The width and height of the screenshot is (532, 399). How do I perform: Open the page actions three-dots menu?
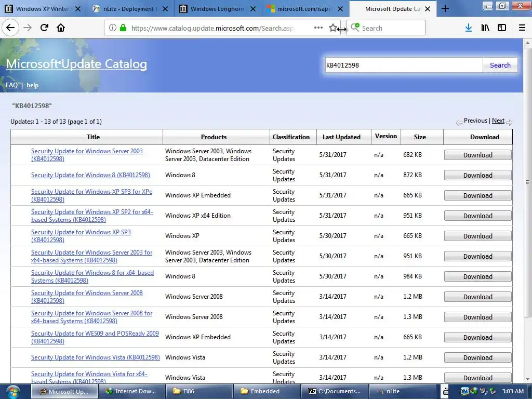point(318,28)
